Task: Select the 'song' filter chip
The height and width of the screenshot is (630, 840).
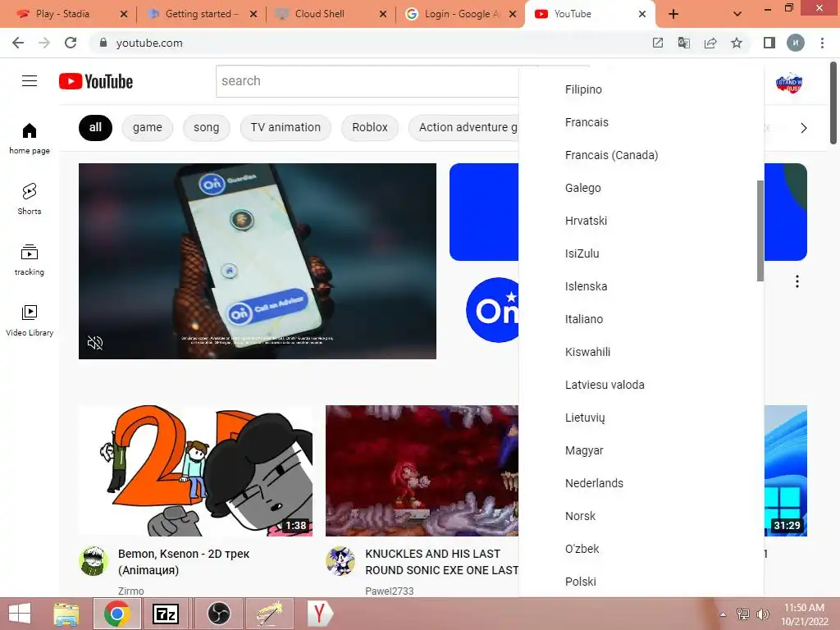Action: [206, 127]
